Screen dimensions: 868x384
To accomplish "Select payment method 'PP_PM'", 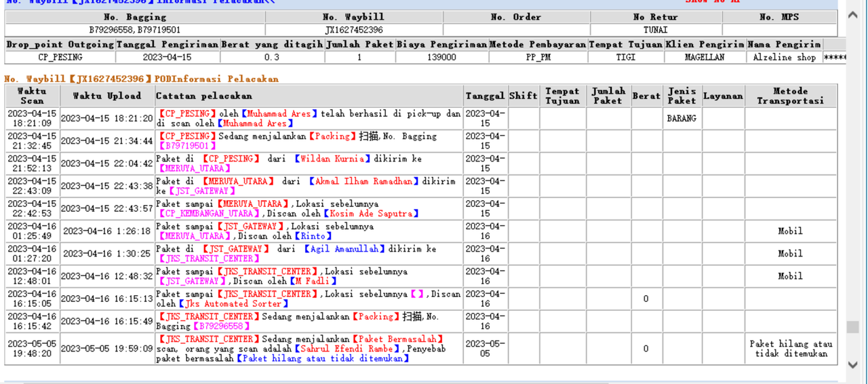I will coord(538,58).
